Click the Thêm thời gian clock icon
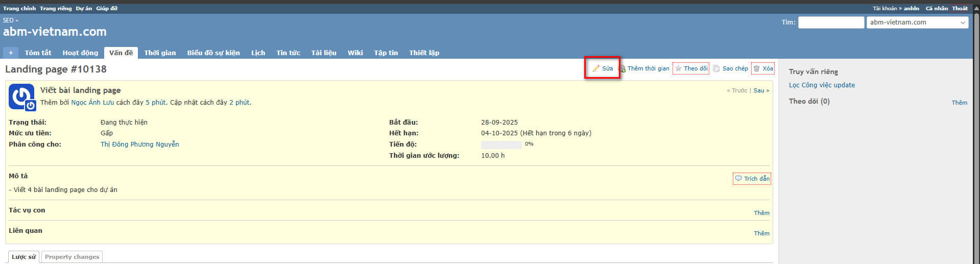 (x=622, y=68)
